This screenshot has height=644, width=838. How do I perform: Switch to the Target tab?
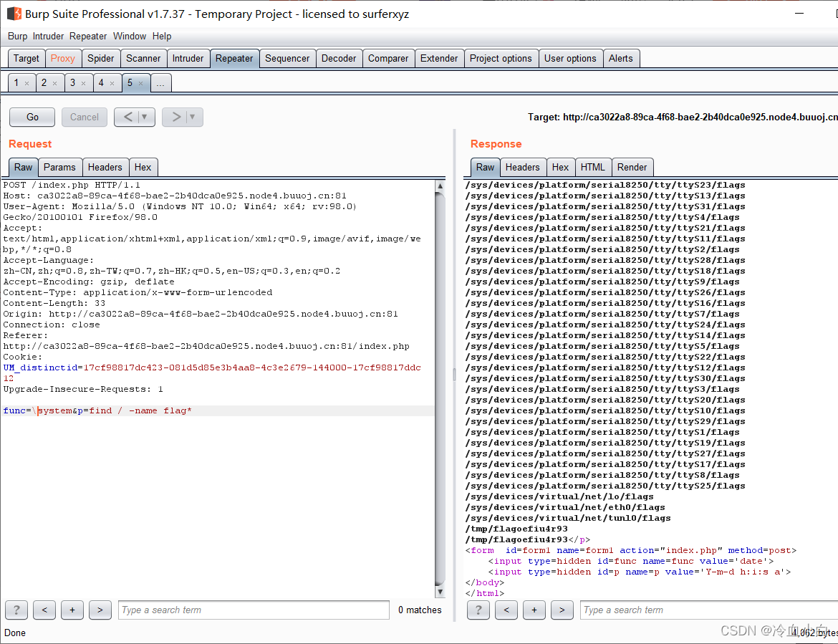tap(27, 58)
